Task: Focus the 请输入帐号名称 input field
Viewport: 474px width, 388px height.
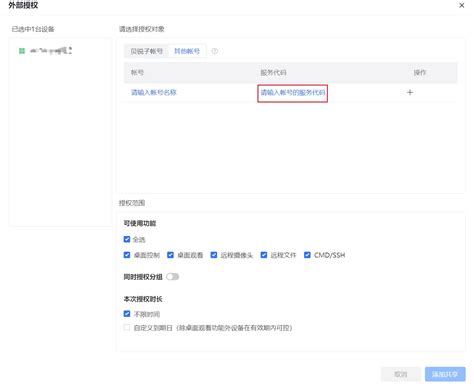Action: click(x=154, y=92)
